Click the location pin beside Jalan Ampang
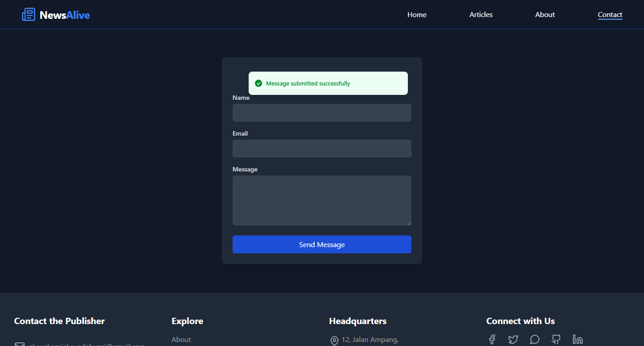 (x=335, y=341)
